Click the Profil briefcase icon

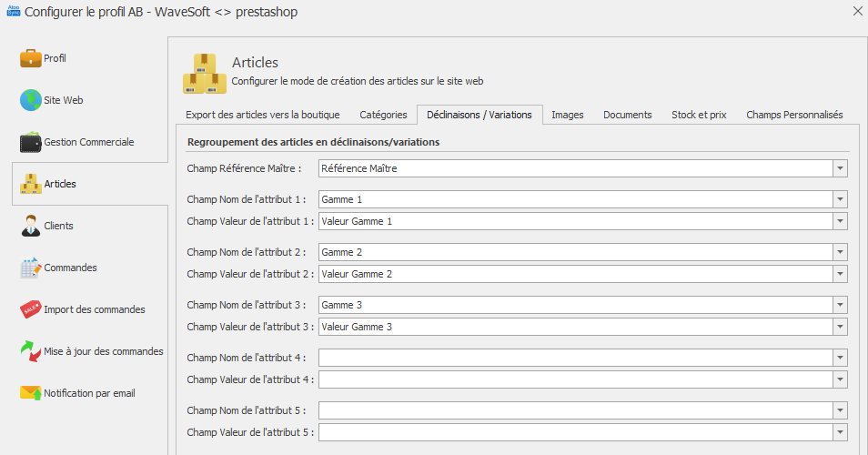click(x=30, y=58)
